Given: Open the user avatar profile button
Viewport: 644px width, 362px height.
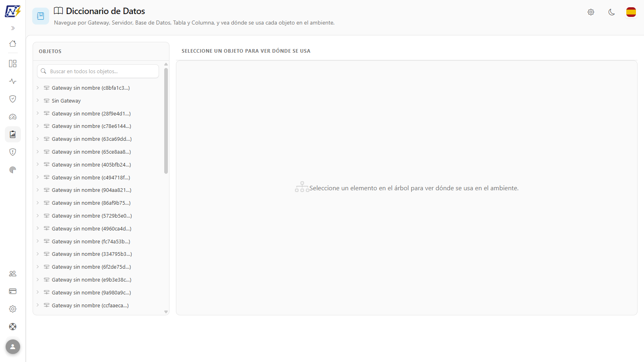Looking at the screenshot, I should [x=13, y=347].
